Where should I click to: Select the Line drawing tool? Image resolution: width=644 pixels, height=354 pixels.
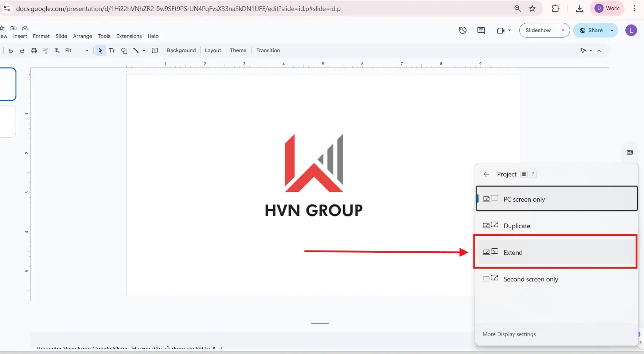click(x=136, y=51)
